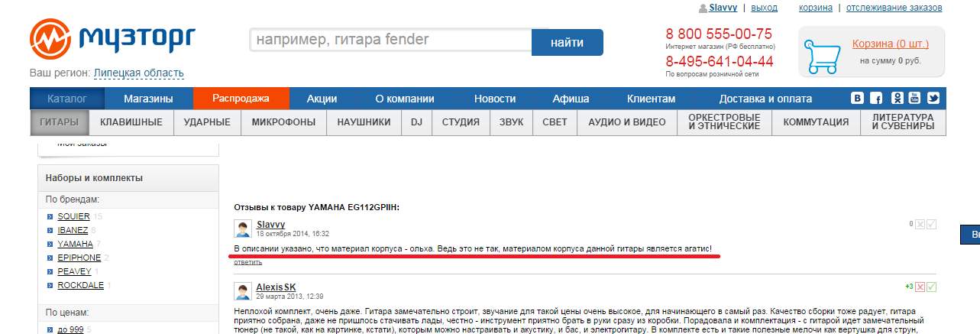Click user profile icon near Slavvy
Image resolution: width=980 pixels, height=334 pixels.
(x=703, y=8)
